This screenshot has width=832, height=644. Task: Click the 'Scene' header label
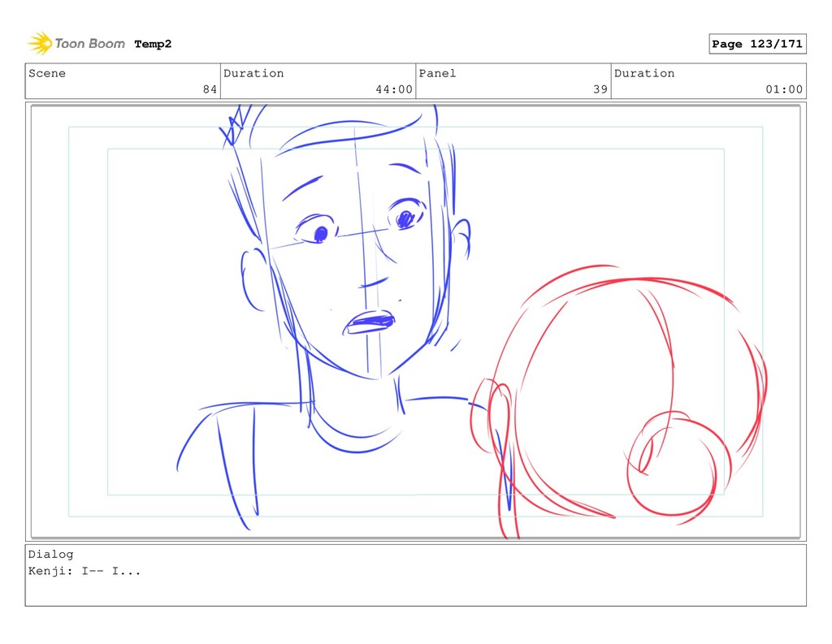47,73
